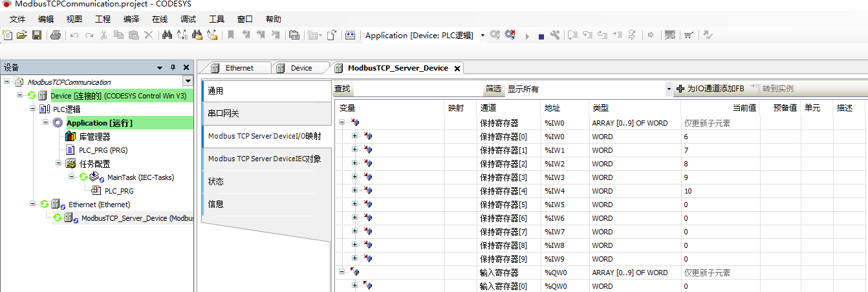Click the wrench debug tools icon
This screenshot has width=868, height=292.
[x=555, y=35]
